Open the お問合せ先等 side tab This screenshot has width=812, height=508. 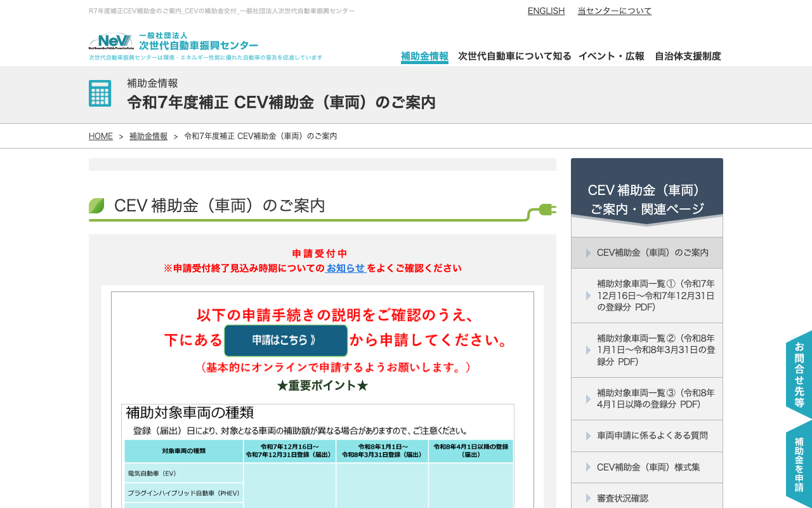click(x=799, y=374)
